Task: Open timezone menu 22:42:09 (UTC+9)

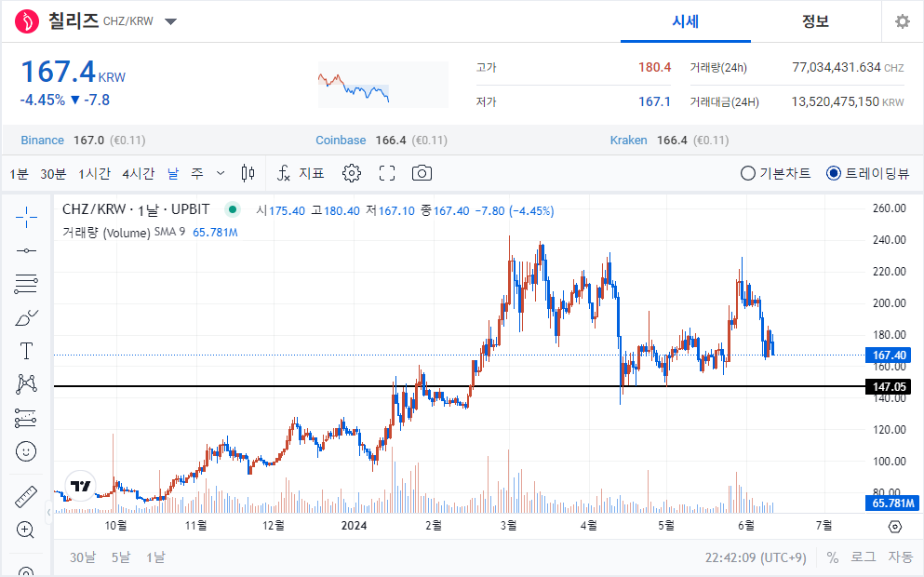Action: coord(756,557)
